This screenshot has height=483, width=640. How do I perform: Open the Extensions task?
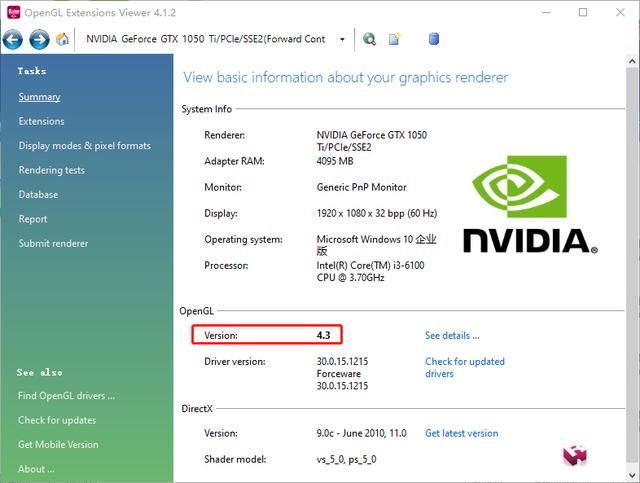point(41,121)
